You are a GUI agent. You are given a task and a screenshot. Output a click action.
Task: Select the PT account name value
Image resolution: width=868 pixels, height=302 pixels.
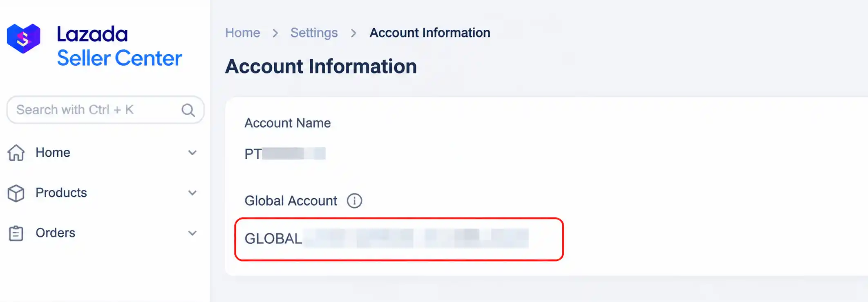point(285,154)
